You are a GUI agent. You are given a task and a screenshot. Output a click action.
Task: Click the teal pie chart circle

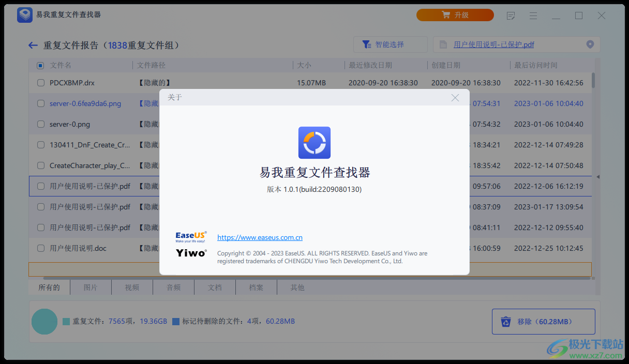[44, 322]
